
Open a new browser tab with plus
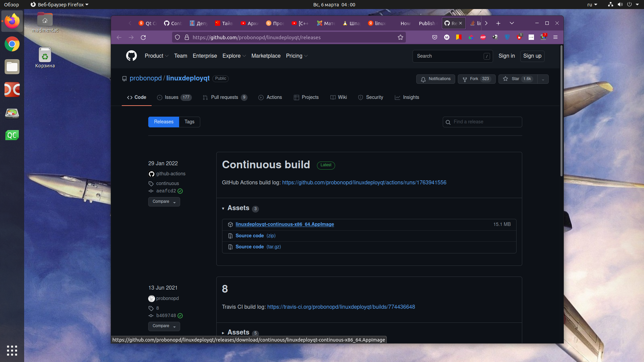coord(498,23)
